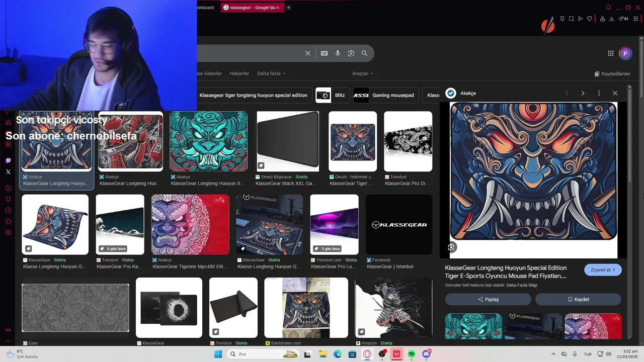Open the grey topographic Epey mousepad thumbnail
The height and width of the screenshot is (362, 644).
click(x=75, y=308)
